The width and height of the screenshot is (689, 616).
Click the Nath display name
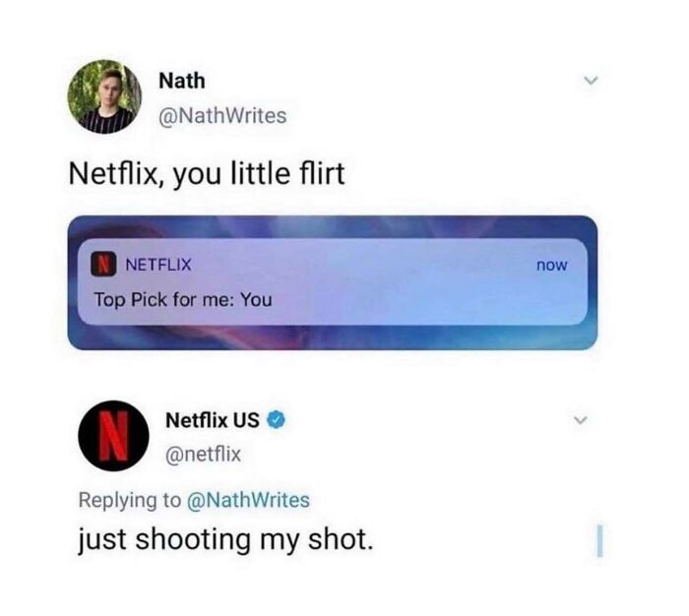[x=182, y=82]
